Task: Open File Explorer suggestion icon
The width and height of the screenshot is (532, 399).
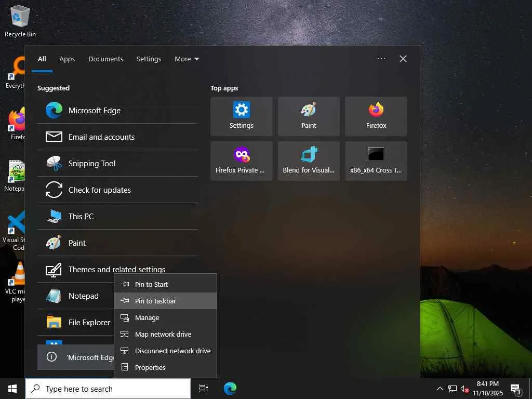Action: (x=54, y=322)
